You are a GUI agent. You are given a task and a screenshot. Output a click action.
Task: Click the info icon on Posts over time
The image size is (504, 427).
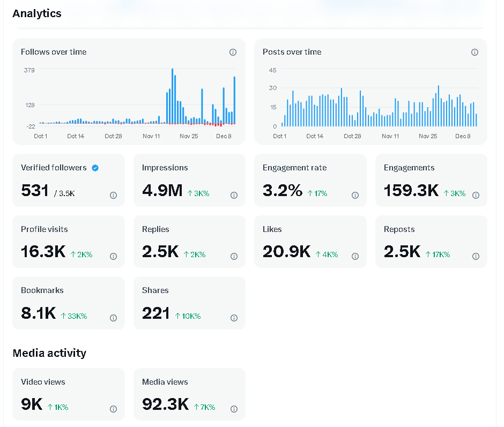(x=475, y=53)
